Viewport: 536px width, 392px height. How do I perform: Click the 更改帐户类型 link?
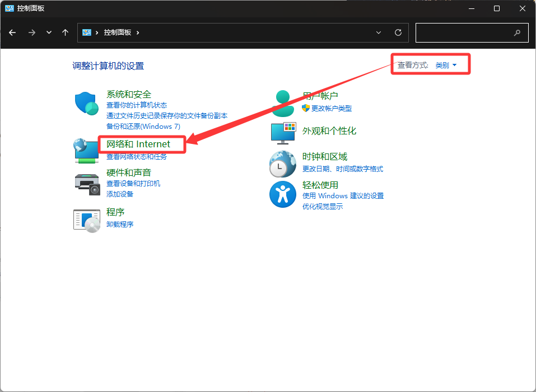pos(332,108)
